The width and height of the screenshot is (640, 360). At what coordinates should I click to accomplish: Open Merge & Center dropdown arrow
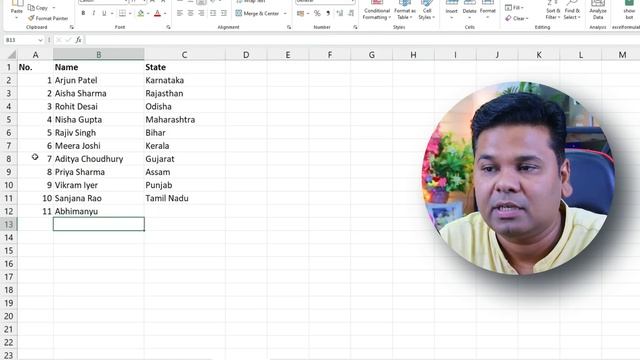[285, 13]
